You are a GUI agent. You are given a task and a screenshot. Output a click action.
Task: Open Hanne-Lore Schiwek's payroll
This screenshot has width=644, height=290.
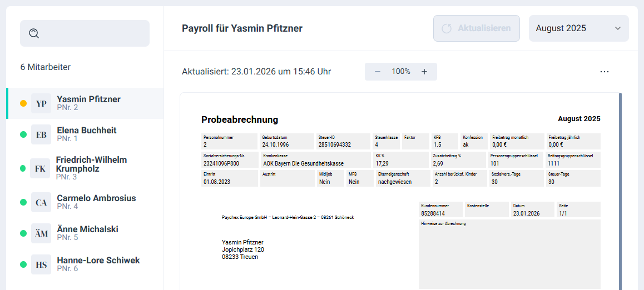pyautogui.click(x=98, y=261)
